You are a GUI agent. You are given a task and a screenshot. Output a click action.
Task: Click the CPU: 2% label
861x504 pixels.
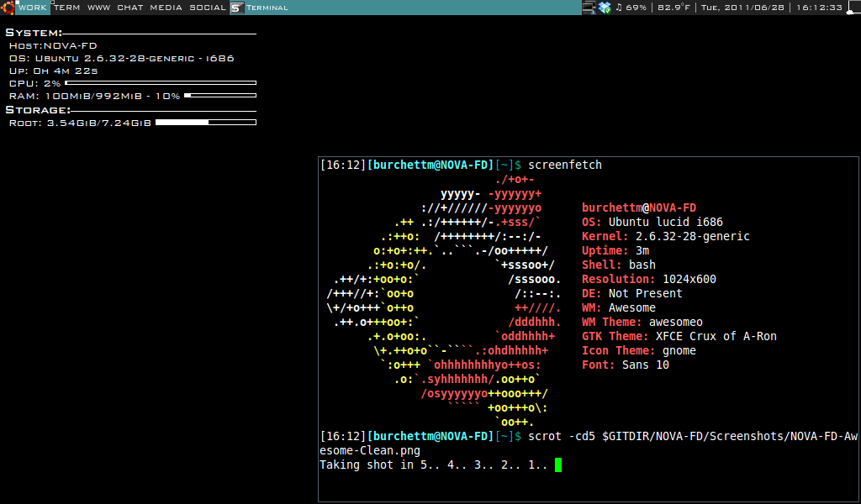[34, 83]
